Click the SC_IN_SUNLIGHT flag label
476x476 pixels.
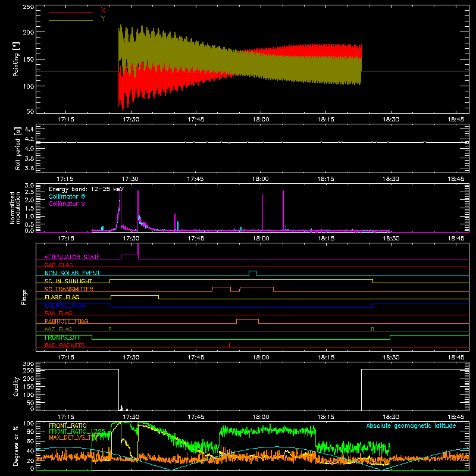tap(68, 281)
